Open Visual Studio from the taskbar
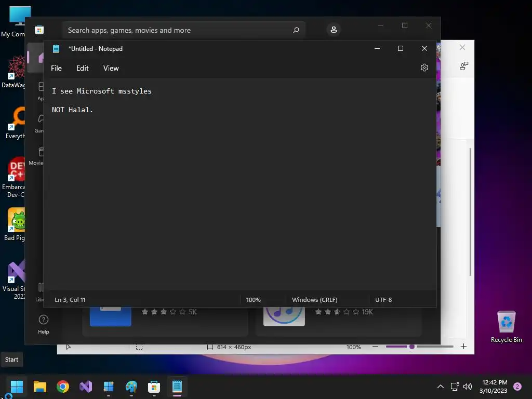Image resolution: width=532 pixels, height=399 pixels. (86, 387)
